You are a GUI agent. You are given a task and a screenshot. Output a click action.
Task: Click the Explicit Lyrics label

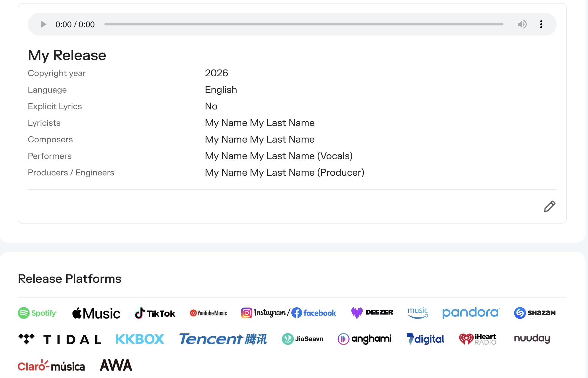click(55, 106)
